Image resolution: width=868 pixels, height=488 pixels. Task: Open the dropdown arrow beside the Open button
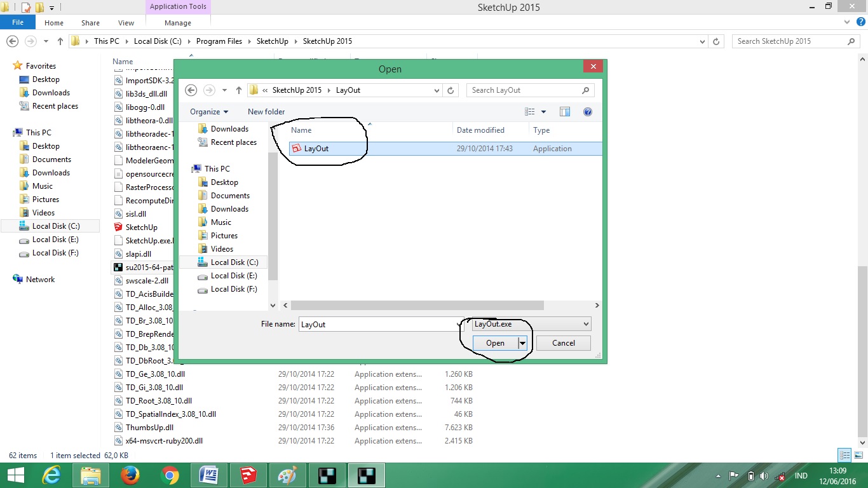coord(523,343)
